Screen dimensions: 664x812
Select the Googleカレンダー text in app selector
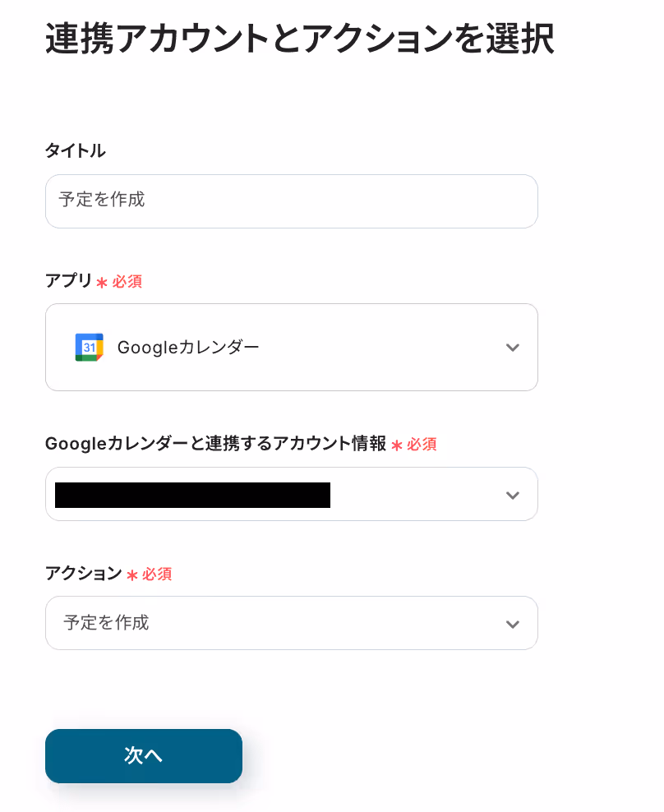pos(188,347)
